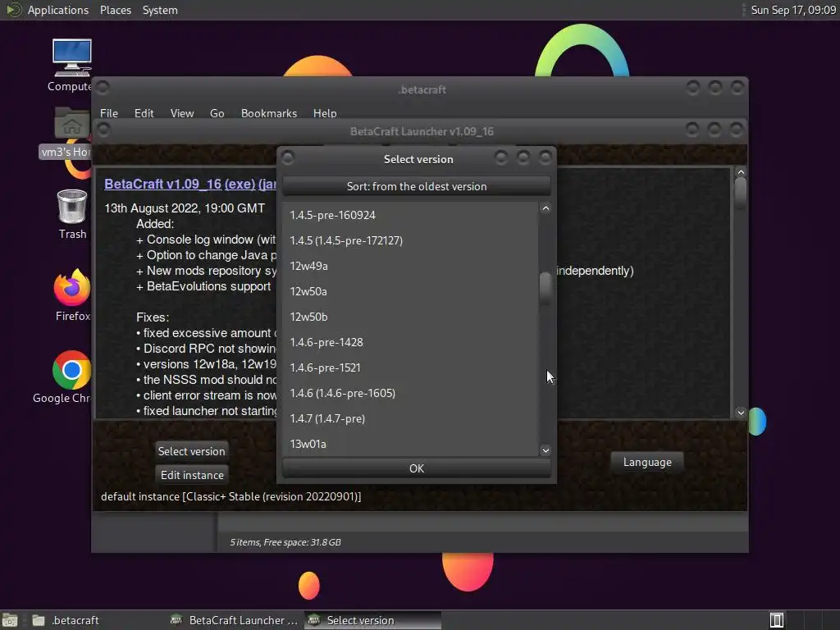This screenshot has height=630, width=840.
Task: Click the show desktop icon in the bottom panel
Action: pos(9,620)
